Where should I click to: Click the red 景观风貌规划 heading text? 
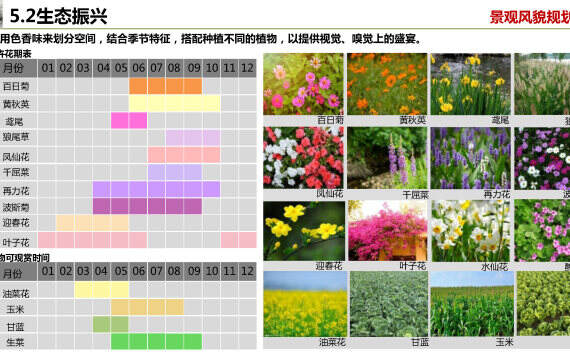[x=530, y=17]
